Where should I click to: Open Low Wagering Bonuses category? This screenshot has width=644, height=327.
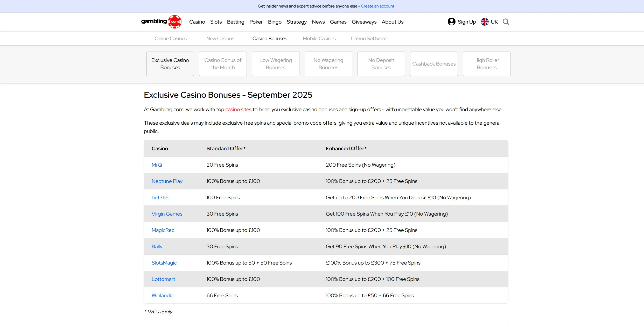[276, 64]
